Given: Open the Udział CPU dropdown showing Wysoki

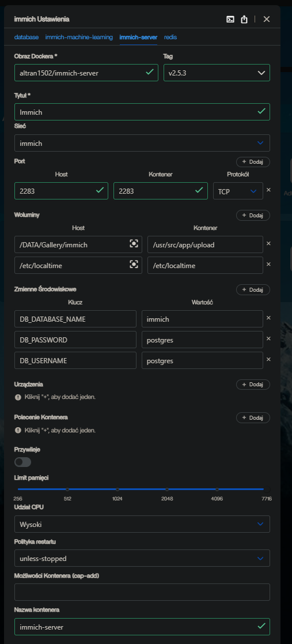Looking at the screenshot, I should click(142, 524).
